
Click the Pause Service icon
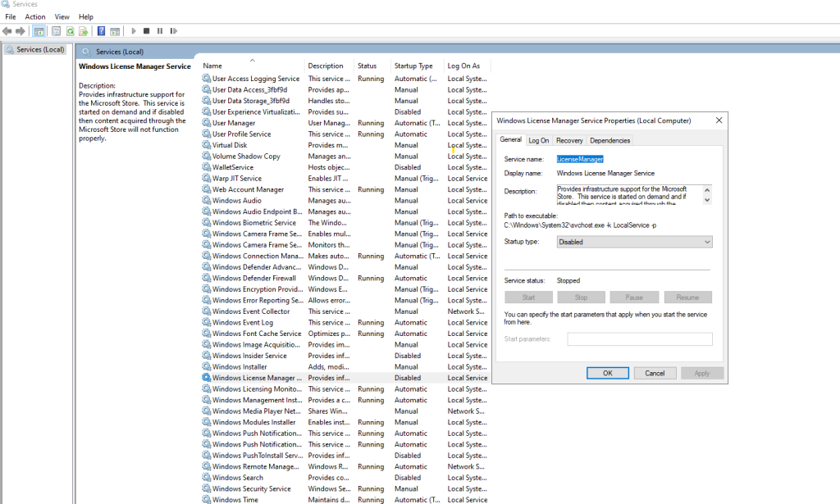pyautogui.click(x=160, y=30)
